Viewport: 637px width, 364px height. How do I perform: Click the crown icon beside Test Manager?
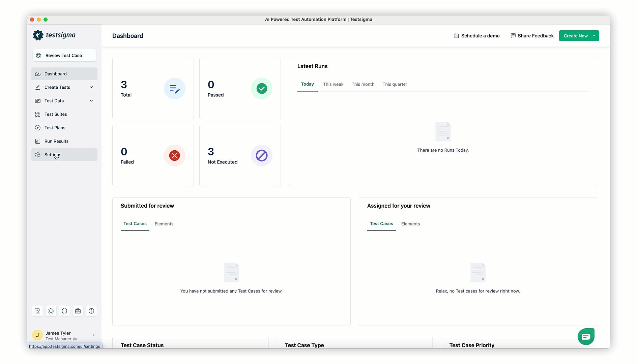[x=75, y=339]
